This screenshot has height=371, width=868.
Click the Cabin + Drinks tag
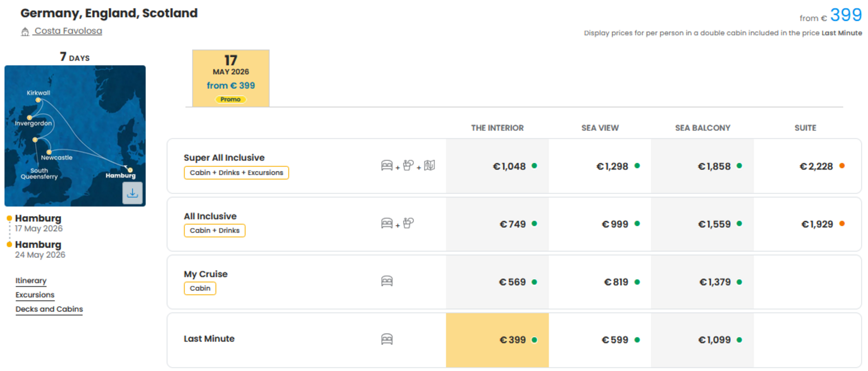click(215, 230)
